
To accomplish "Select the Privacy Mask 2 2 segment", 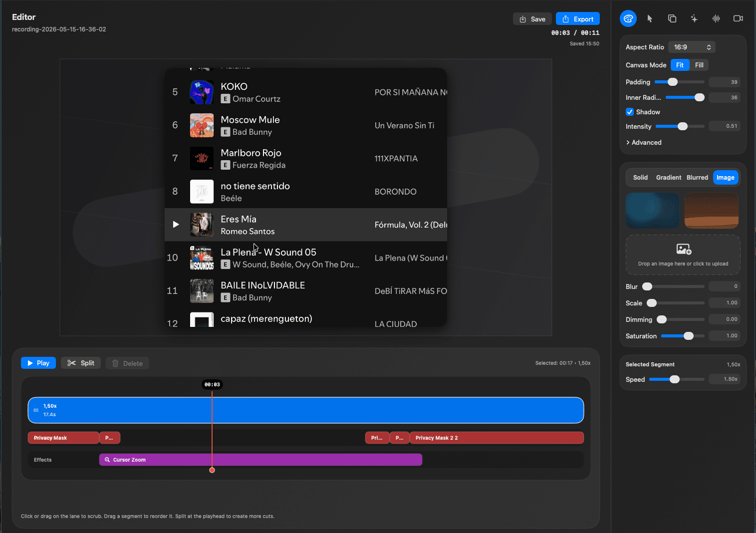I will tap(497, 438).
